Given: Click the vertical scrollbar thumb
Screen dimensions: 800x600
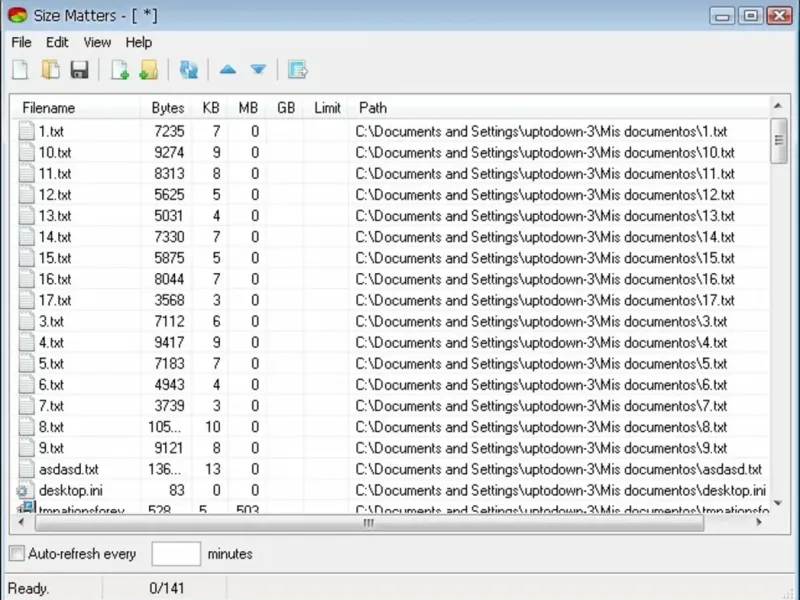Looking at the screenshot, I should click(x=779, y=141).
